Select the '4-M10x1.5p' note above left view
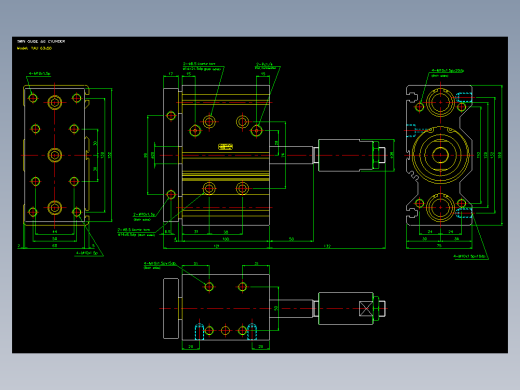The height and width of the screenshot is (390, 520). click(39, 73)
